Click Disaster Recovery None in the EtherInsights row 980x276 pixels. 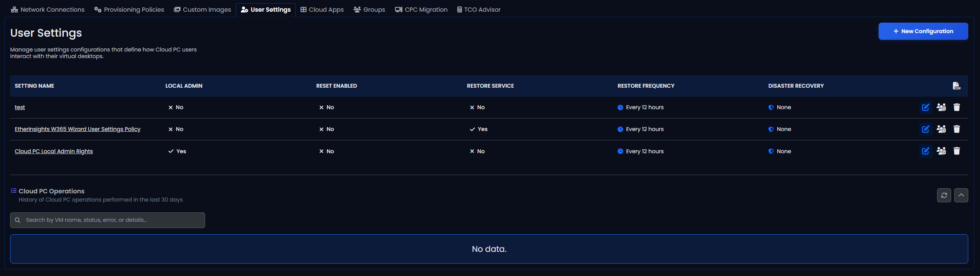[780, 129]
